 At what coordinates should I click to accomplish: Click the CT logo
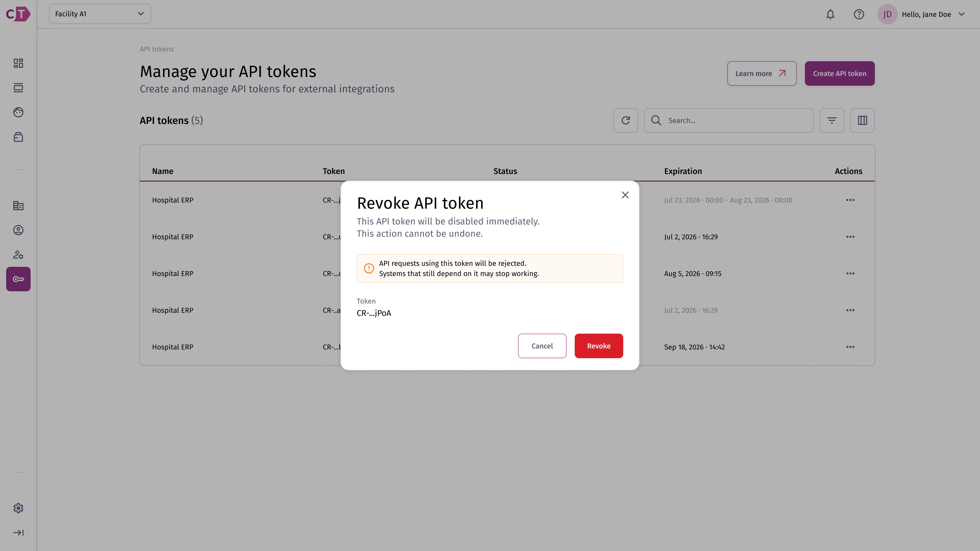pyautogui.click(x=18, y=15)
